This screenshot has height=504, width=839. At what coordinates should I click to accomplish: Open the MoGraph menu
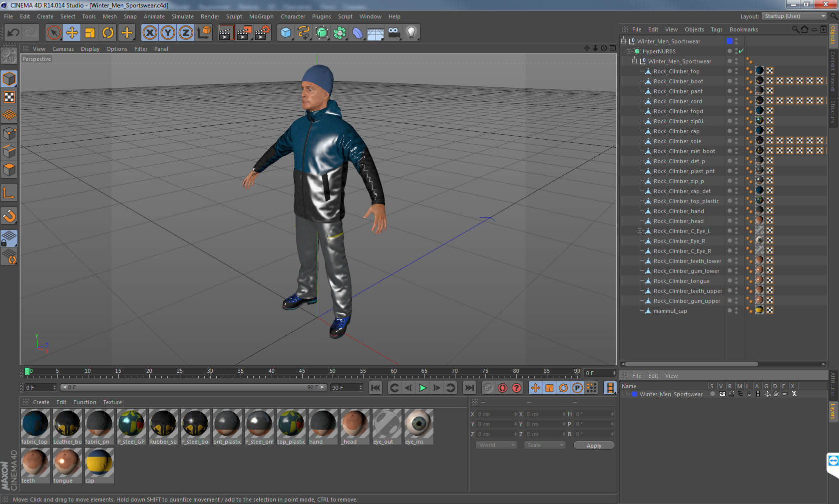point(261,16)
